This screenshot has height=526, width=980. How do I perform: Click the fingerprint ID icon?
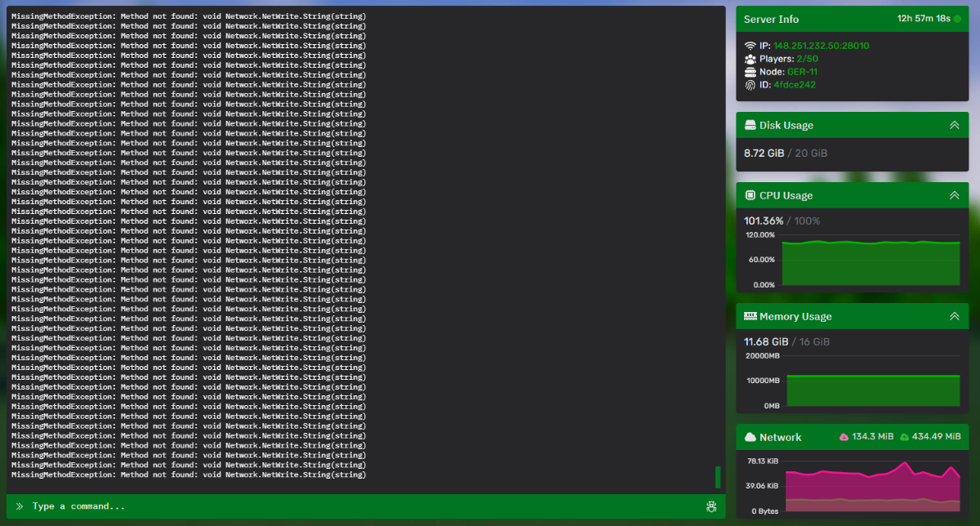(750, 85)
